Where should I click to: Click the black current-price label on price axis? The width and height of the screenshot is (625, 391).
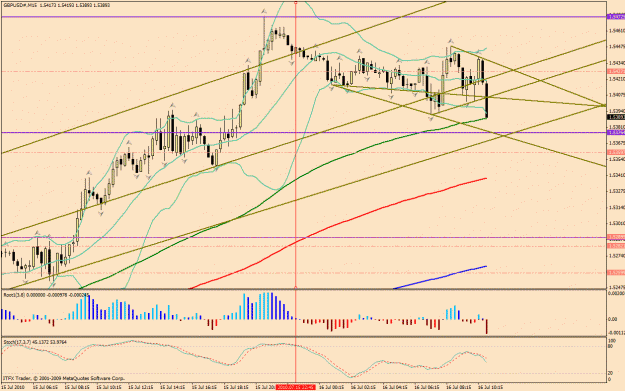coord(615,117)
